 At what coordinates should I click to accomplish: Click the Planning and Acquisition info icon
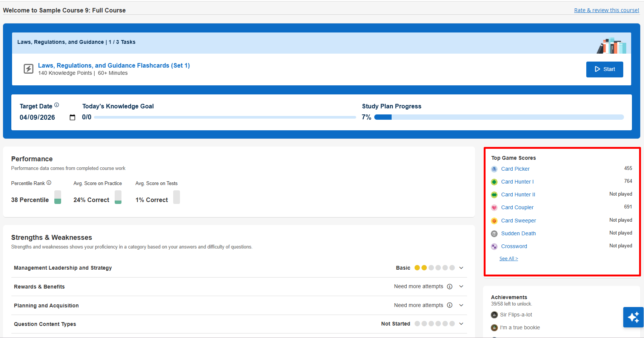(x=450, y=305)
